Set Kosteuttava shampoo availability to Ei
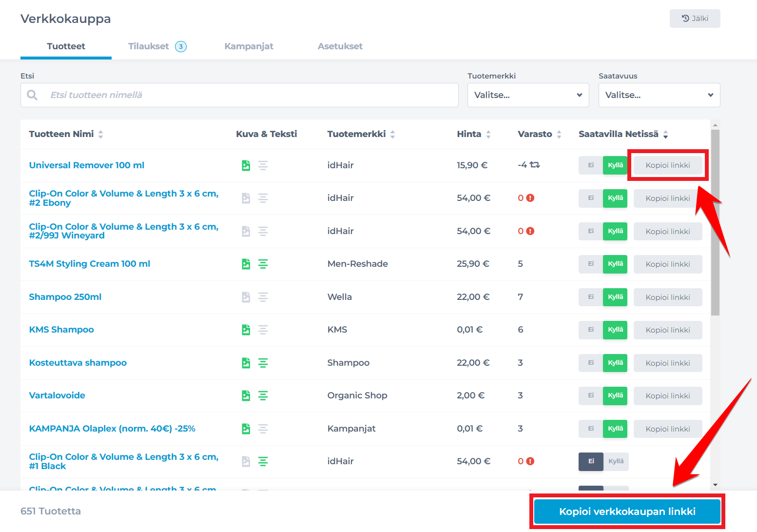The width and height of the screenshot is (757, 532). tap(591, 363)
